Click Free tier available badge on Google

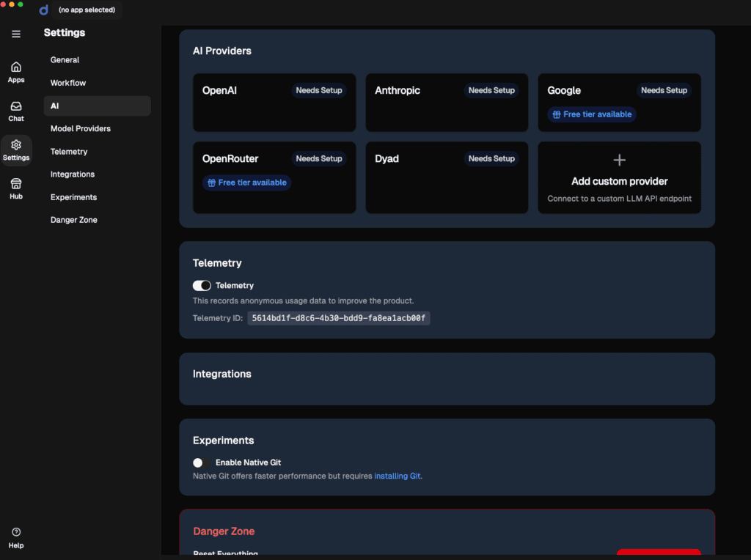(x=592, y=114)
